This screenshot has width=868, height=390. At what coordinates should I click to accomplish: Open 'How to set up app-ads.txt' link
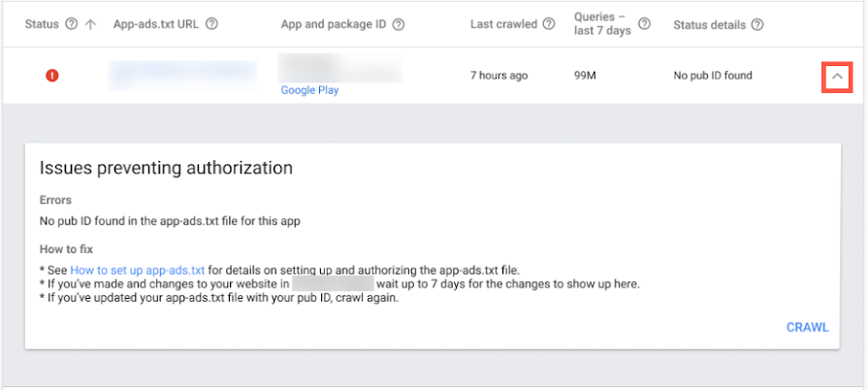pyautogui.click(x=137, y=270)
